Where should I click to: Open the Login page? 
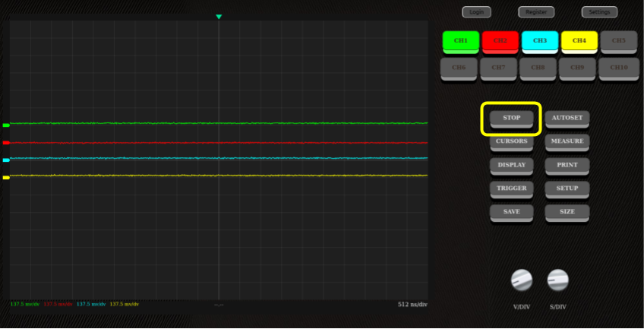(x=476, y=12)
